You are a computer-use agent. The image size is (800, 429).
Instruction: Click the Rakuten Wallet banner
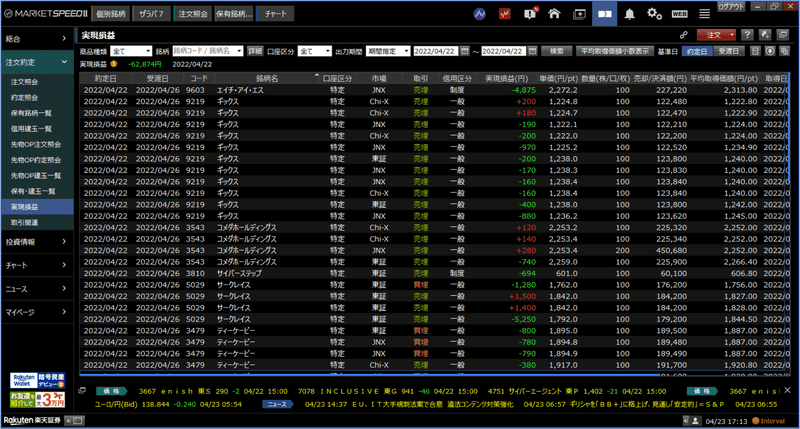(37, 381)
